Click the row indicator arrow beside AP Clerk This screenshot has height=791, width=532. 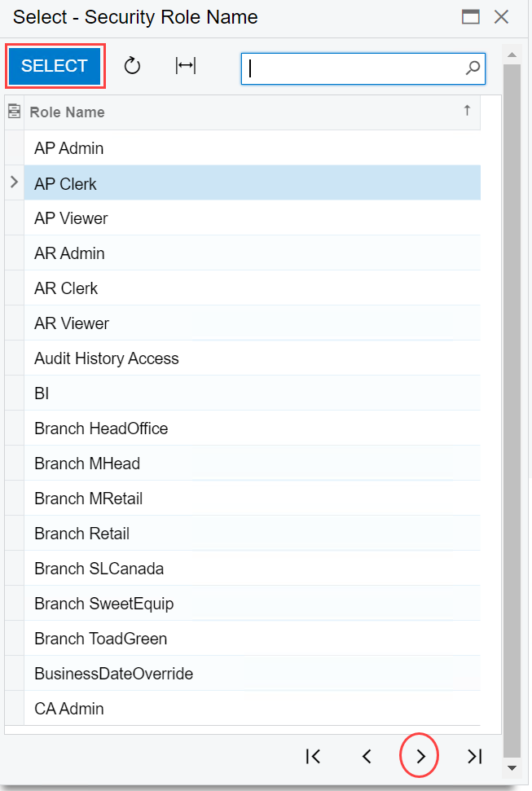(14, 183)
